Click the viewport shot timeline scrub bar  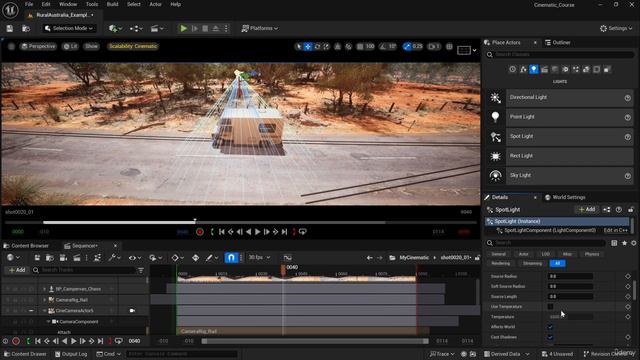[x=241, y=222]
